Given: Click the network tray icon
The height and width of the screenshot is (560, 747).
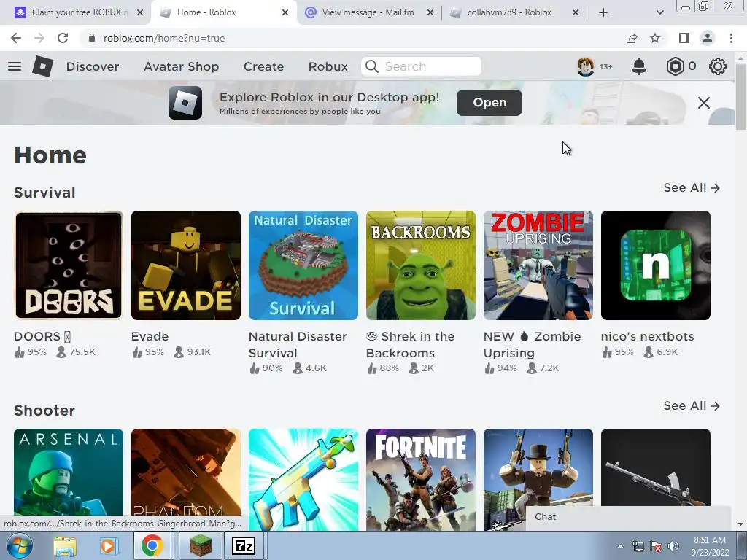Looking at the screenshot, I should pos(638,546).
